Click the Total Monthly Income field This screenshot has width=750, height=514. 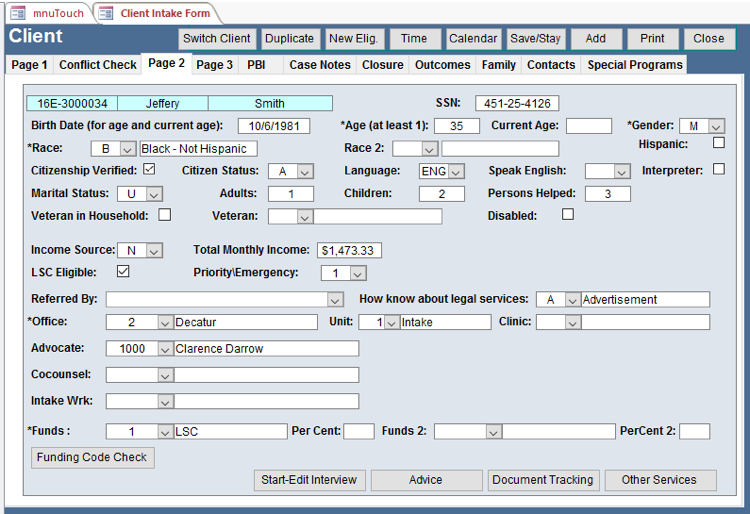(349, 250)
